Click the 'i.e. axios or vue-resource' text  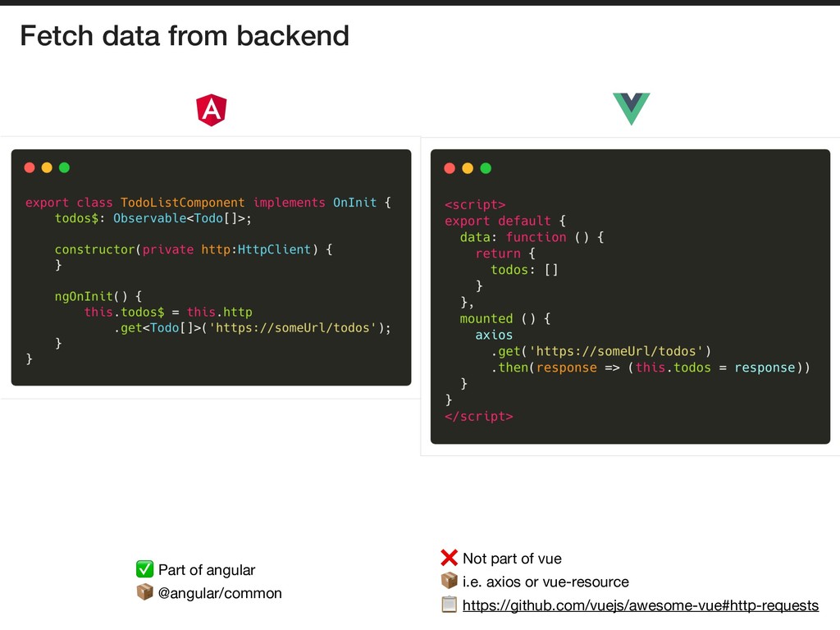pos(546,582)
